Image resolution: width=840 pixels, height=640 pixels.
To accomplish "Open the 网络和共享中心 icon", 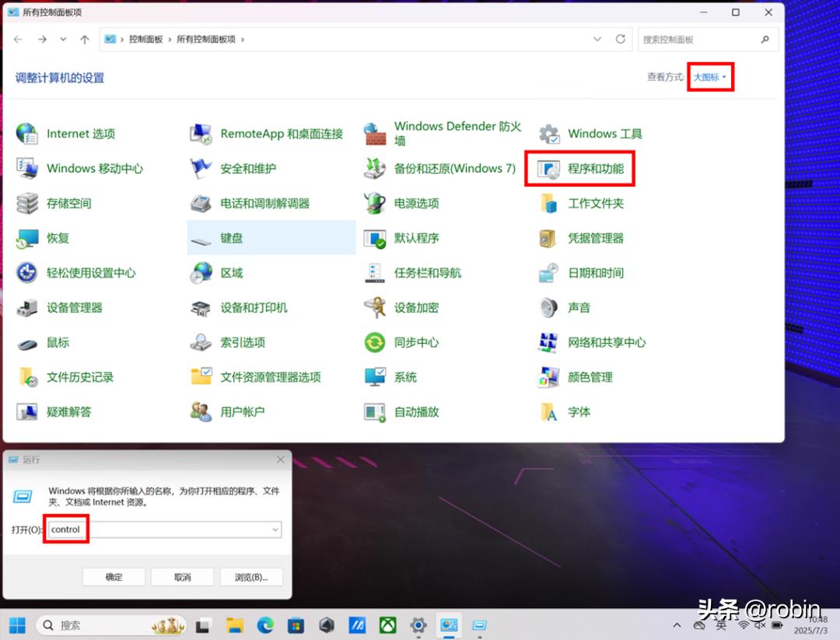I will (x=549, y=342).
